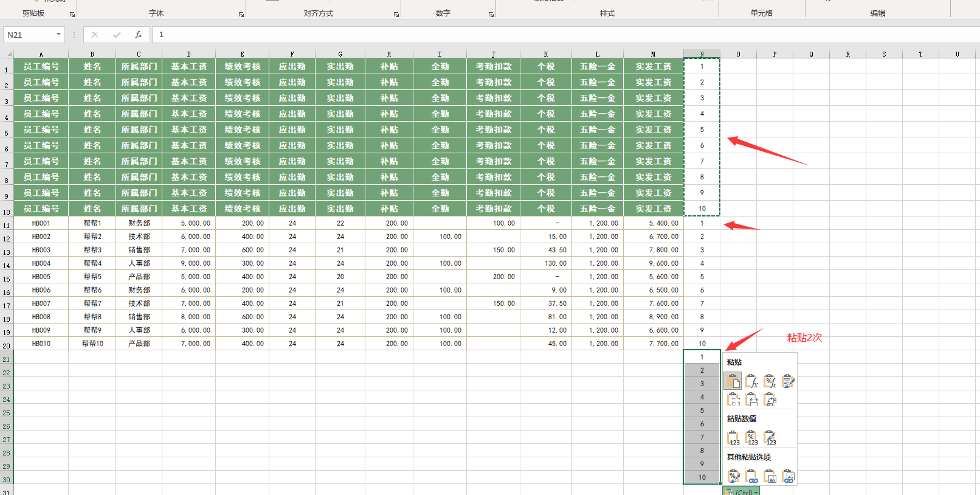Viewport: 980px width, 495px height.
Task: Select cell containing HB005
Action: point(41,277)
